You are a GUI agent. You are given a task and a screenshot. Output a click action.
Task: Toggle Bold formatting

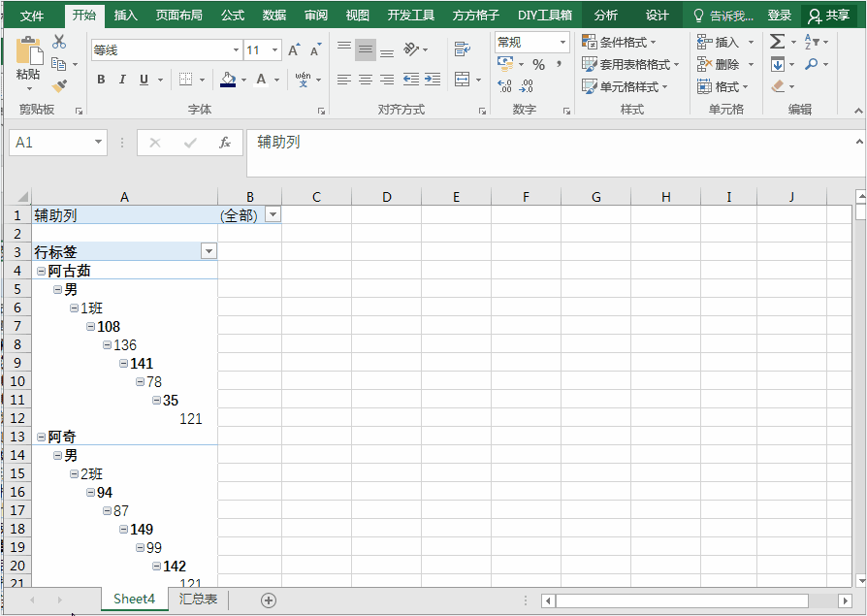click(101, 80)
